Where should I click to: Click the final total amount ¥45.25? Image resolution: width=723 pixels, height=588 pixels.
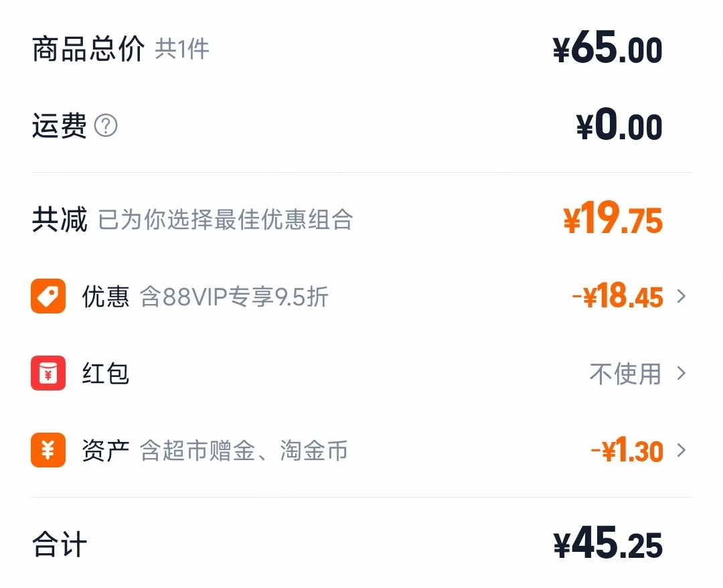point(608,544)
